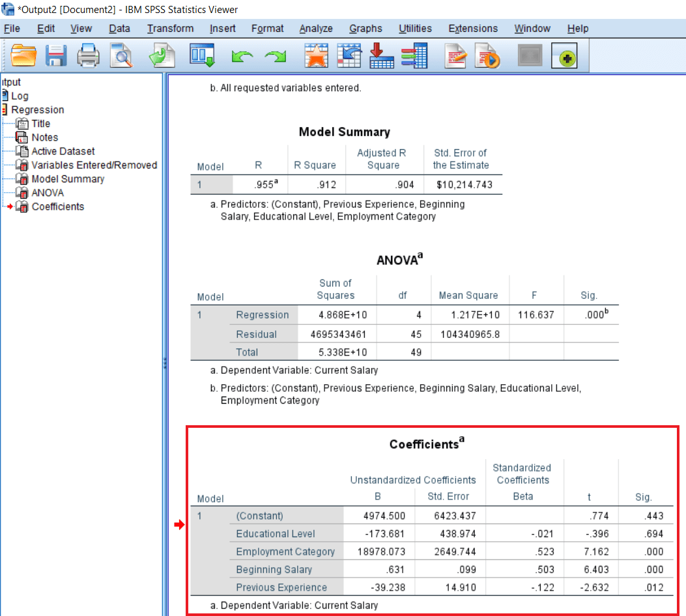
Task: Click Log document icon in outline
Action: (x=5, y=95)
